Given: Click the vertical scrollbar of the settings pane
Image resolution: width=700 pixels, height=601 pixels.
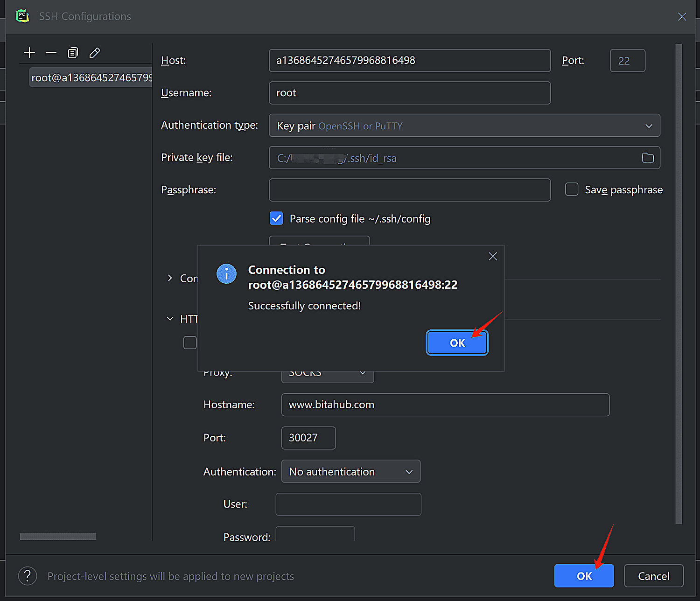Looking at the screenshot, I should point(679,284).
